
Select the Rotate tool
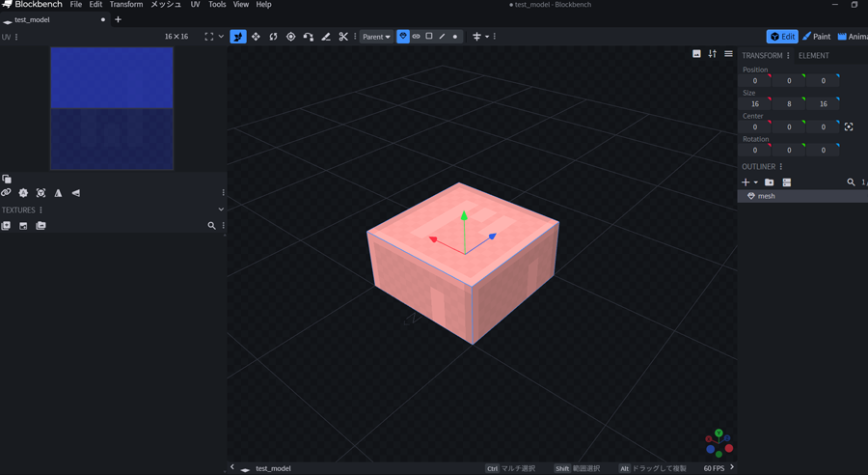(273, 37)
